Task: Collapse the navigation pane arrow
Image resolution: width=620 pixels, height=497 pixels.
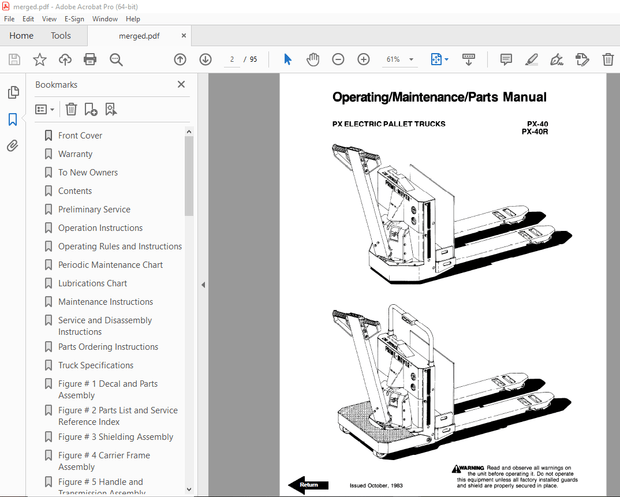Action: [x=203, y=285]
